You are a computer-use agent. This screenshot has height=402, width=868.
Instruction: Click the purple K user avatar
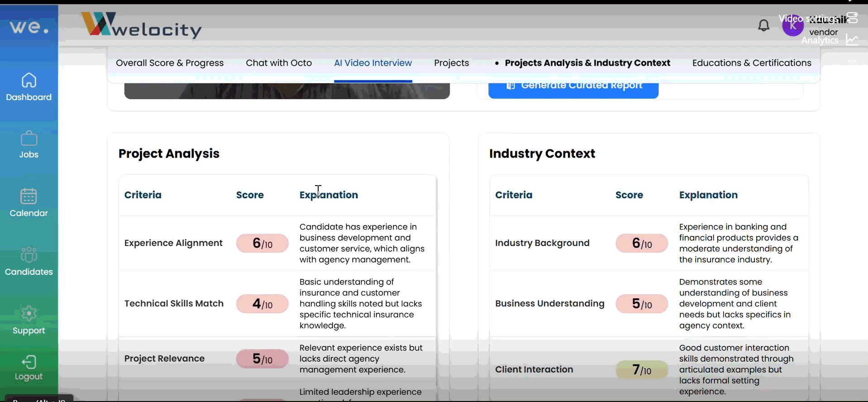792,26
